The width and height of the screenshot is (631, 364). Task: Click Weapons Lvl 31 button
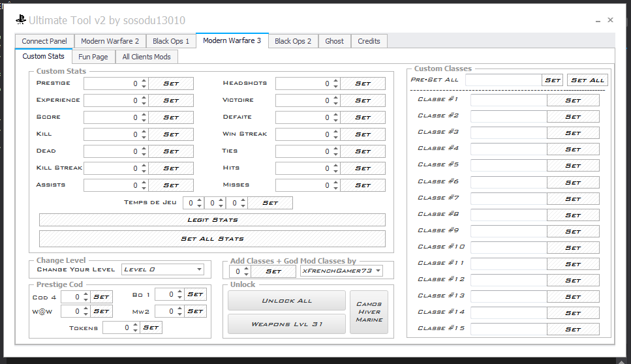pos(286,324)
